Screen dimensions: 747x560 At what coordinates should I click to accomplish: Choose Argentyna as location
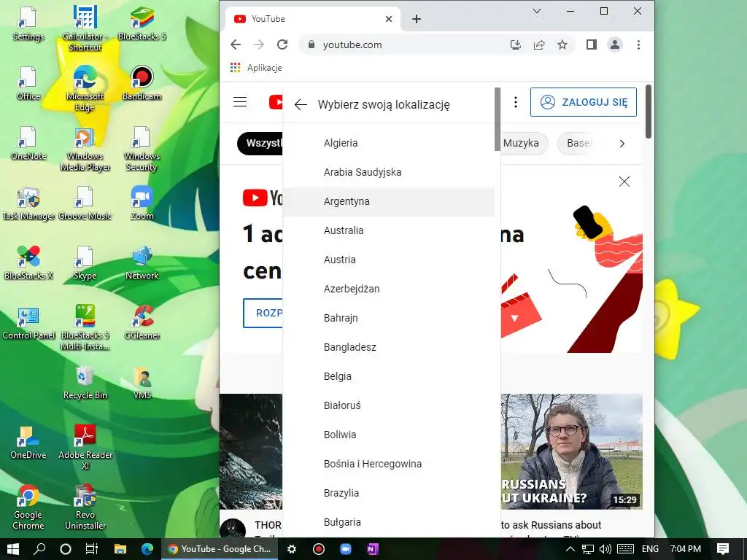point(389,201)
